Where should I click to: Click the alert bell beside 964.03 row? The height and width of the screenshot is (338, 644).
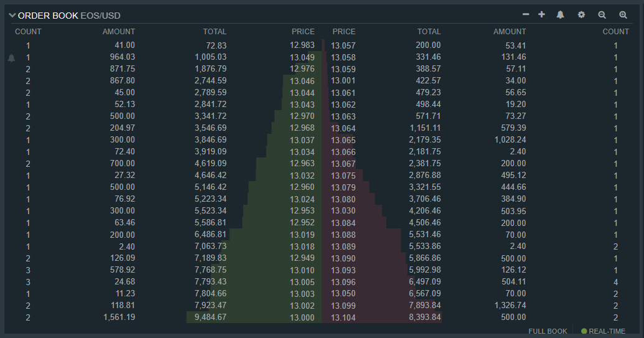11,58
